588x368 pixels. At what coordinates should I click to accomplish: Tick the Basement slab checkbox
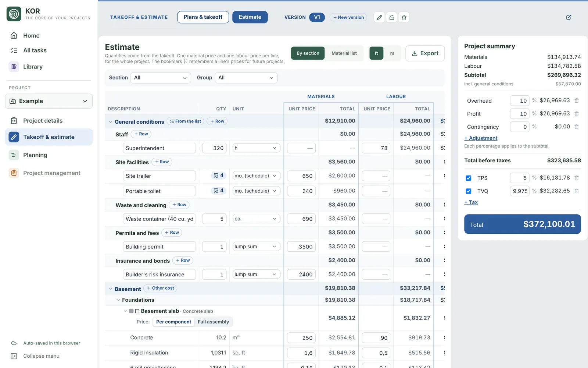point(137,311)
